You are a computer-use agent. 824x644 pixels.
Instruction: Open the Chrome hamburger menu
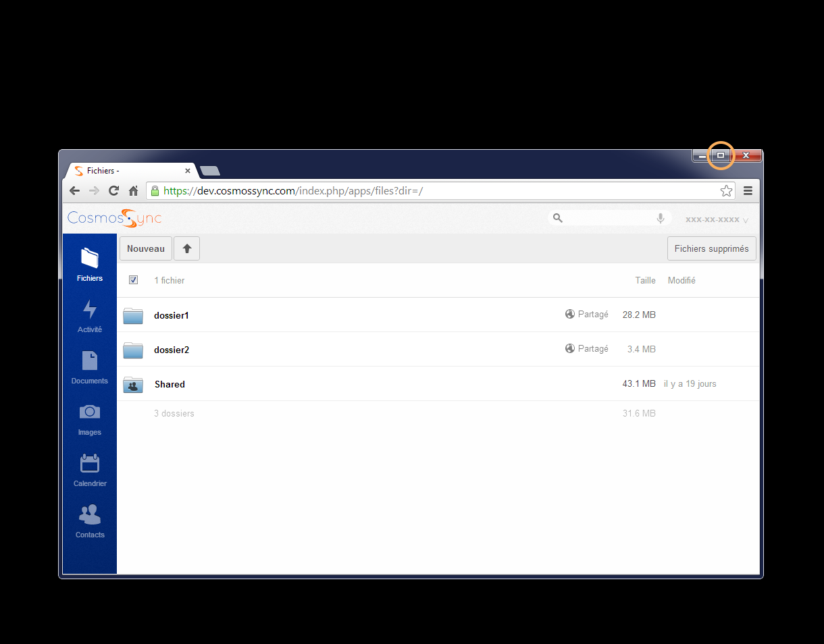click(x=748, y=191)
